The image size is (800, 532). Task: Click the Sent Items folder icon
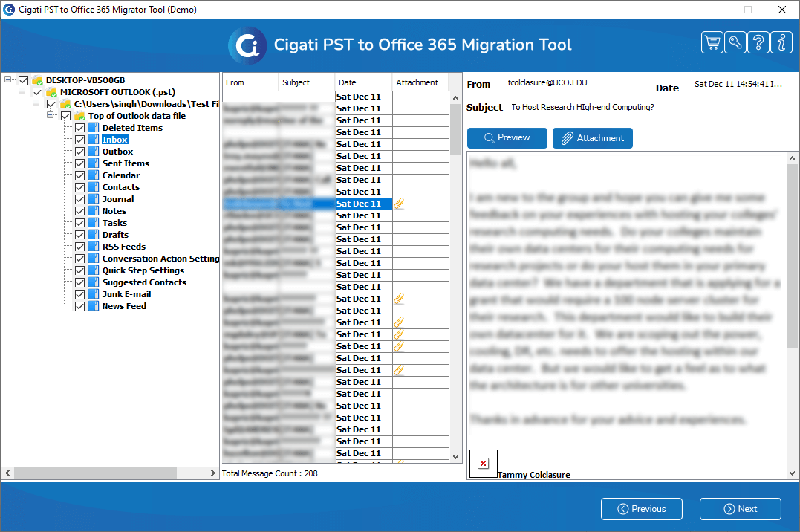point(94,163)
